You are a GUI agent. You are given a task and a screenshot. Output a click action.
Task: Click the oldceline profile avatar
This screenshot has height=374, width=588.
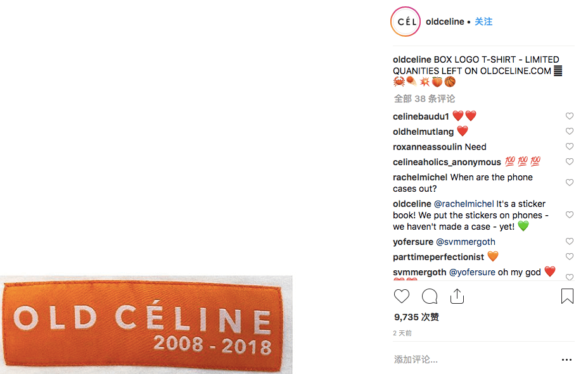coord(406,22)
